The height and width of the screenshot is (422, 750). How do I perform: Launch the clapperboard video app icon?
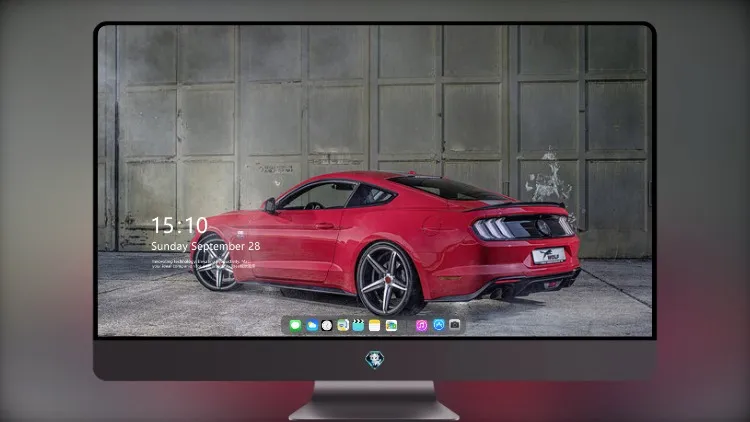pyautogui.click(x=358, y=325)
